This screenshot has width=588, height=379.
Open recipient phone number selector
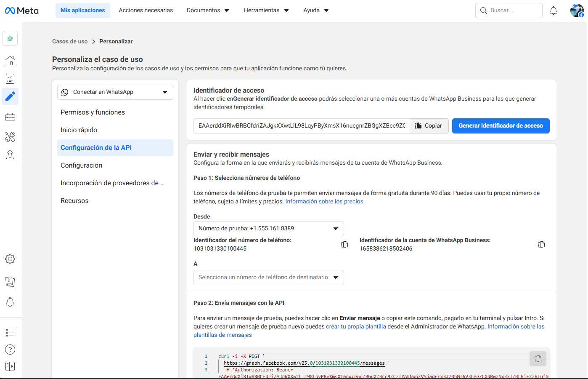pos(268,278)
